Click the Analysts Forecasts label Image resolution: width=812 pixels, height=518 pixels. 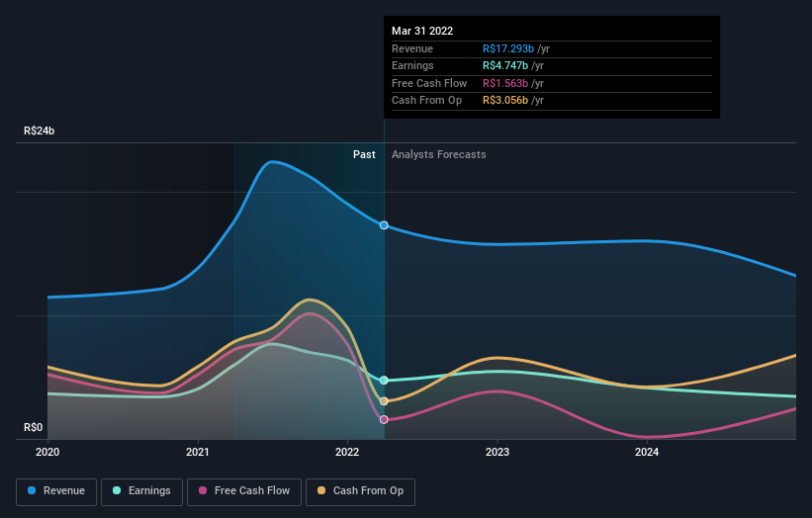(x=438, y=155)
